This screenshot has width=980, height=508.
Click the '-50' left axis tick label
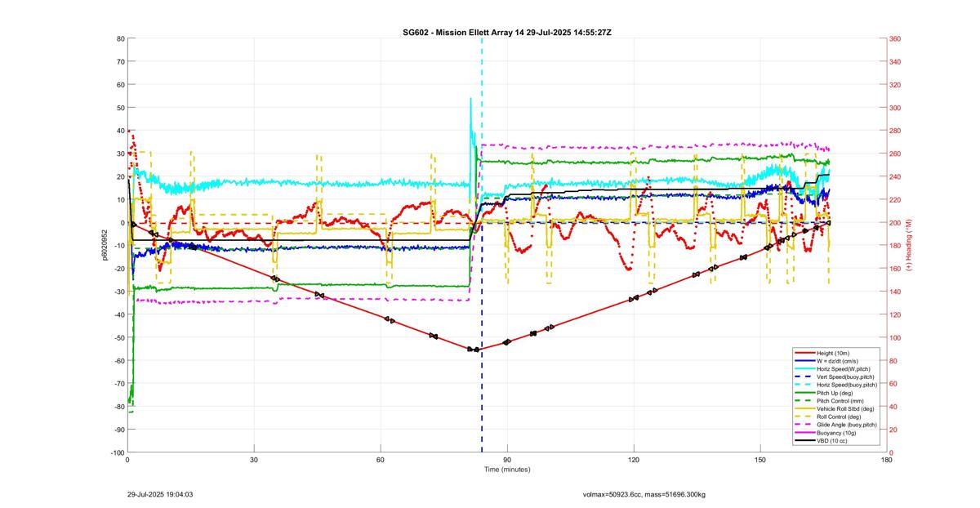(x=120, y=337)
